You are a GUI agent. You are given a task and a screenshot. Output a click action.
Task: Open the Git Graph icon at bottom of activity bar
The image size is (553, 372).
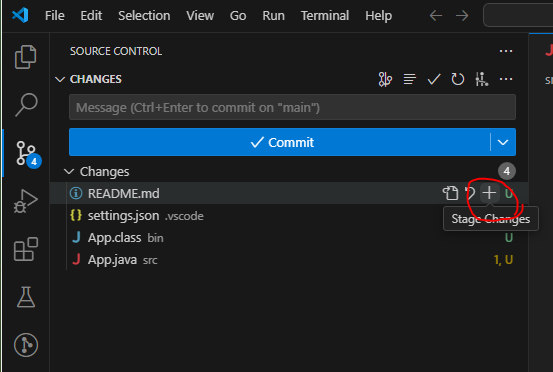tap(26, 345)
